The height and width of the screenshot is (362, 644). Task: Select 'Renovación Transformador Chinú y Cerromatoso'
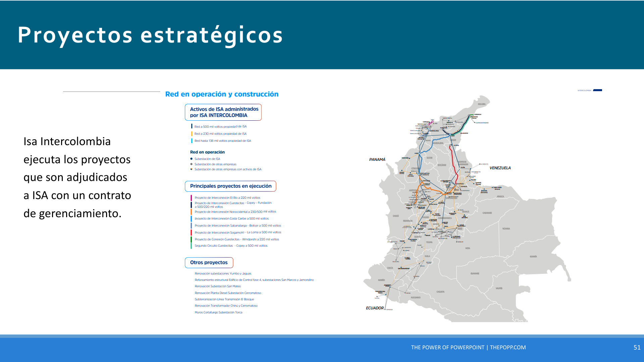click(226, 306)
